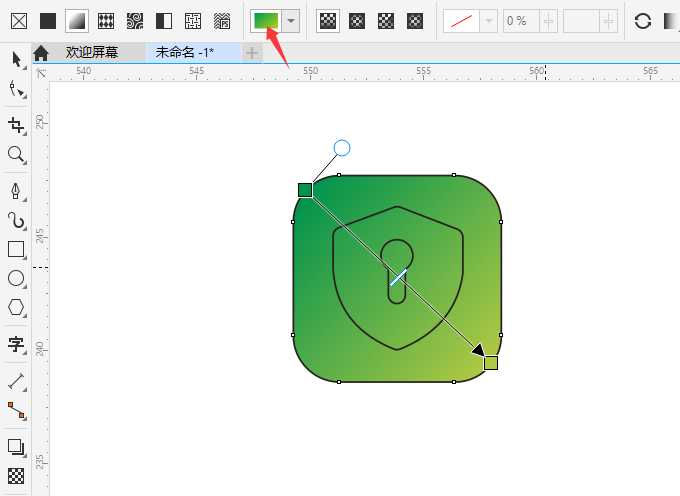
Task: Select the Pen tool
Action: 16,191
